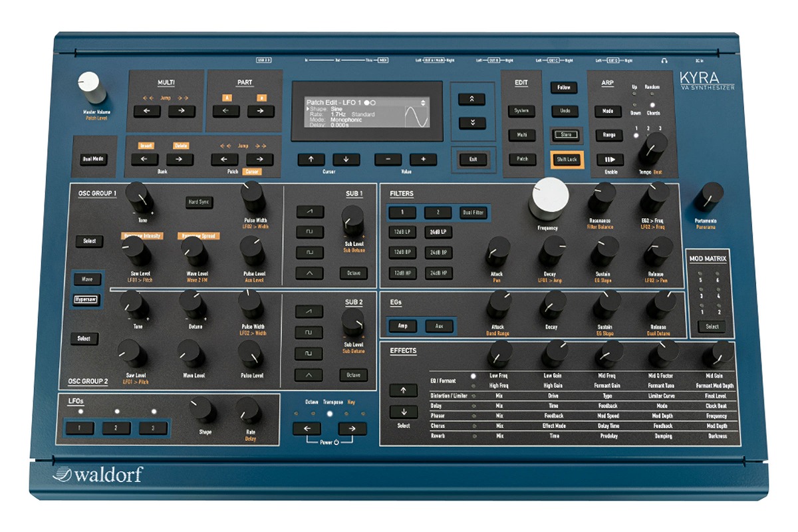The height and width of the screenshot is (532, 798).
Task: Click the MOD MATRIX Select button
Action: (x=712, y=327)
